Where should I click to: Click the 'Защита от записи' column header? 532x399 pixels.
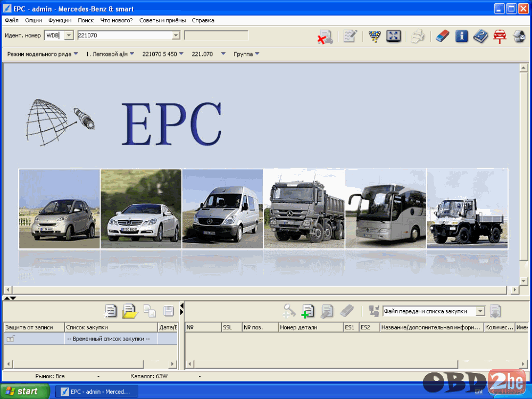coord(34,327)
